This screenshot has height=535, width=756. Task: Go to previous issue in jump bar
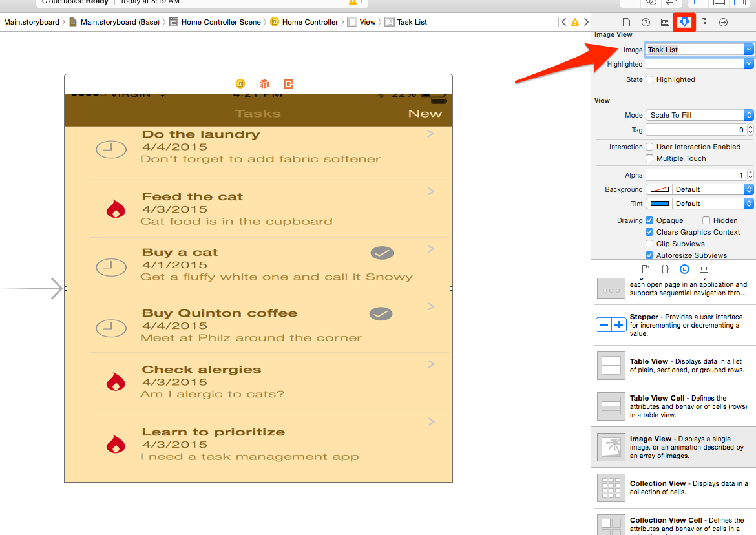[x=563, y=22]
